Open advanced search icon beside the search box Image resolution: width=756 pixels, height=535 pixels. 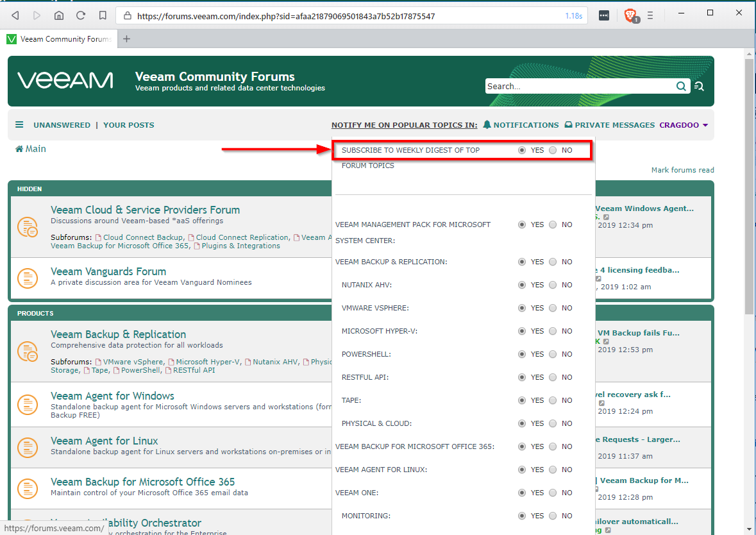click(699, 87)
